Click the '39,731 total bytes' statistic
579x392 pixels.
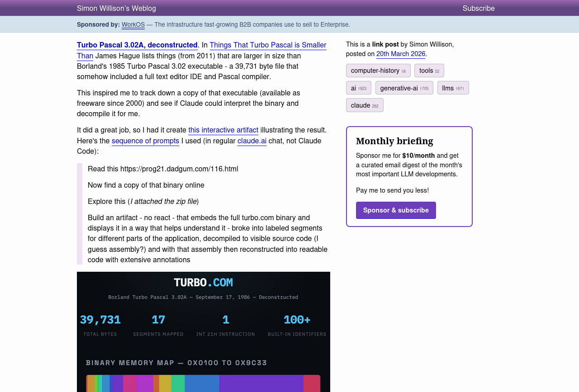click(x=100, y=324)
